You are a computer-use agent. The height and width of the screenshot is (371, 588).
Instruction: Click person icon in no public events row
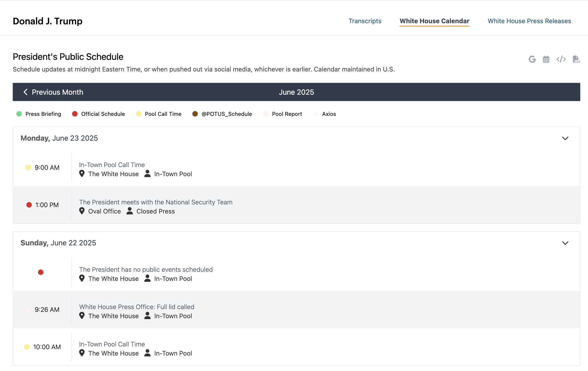coord(147,278)
